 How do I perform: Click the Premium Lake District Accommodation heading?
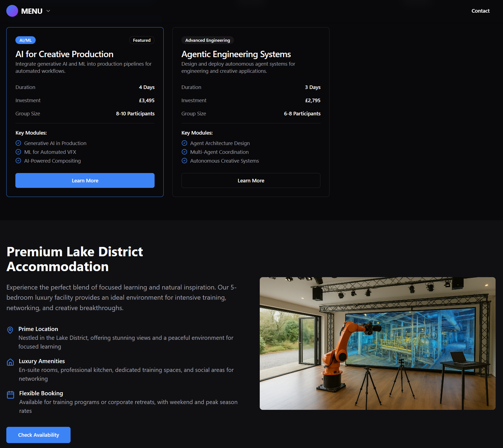pyautogui.click(x=75, y=259)
